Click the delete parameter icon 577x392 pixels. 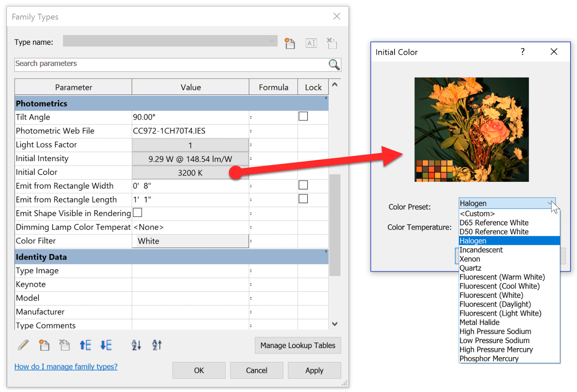click(x=64, y=345)
